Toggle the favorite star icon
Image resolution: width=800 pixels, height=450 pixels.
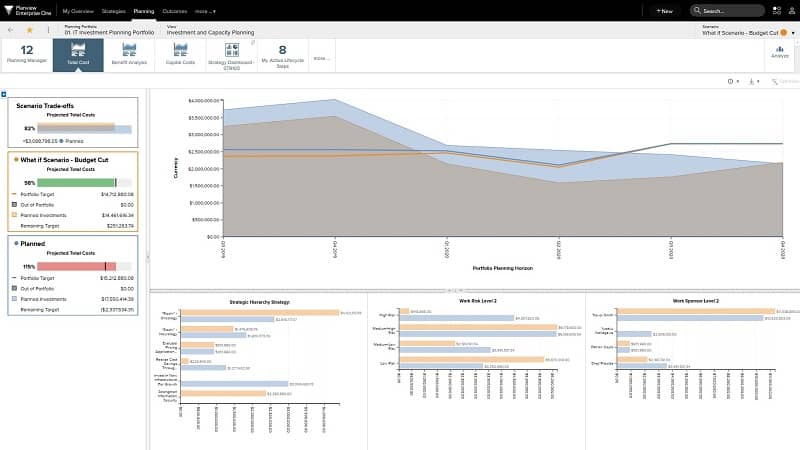pyautogui.click(x=30, y=30)
